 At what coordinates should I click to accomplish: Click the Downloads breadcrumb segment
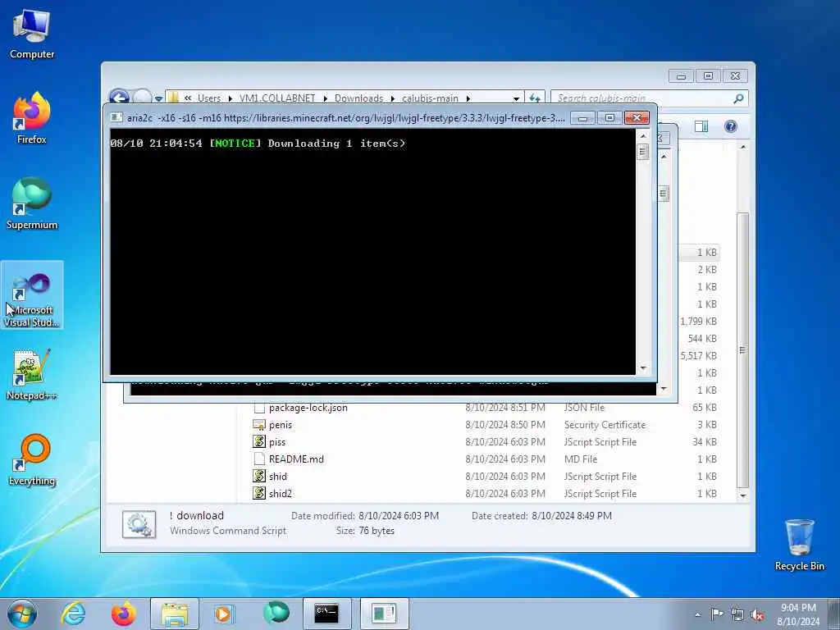click(x=359, y=98)
